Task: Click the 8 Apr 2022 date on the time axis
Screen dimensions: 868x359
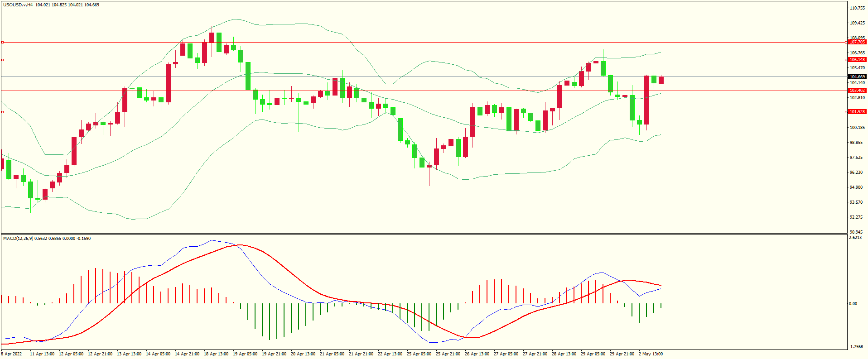Action: (x=11, y=354)
